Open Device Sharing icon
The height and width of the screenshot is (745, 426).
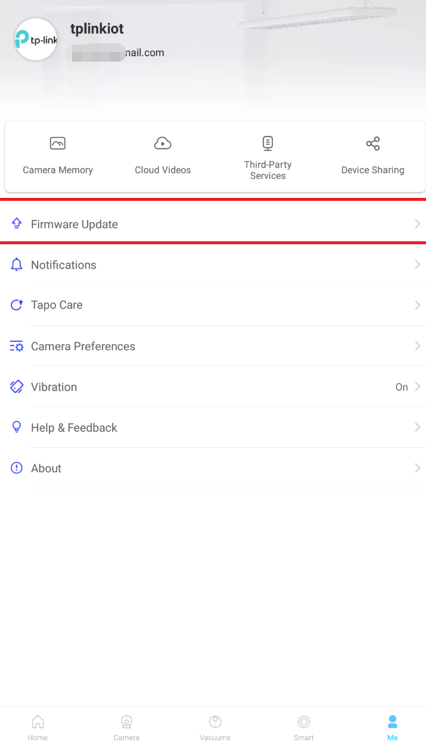pyautogui.click(x=373, y=143)
